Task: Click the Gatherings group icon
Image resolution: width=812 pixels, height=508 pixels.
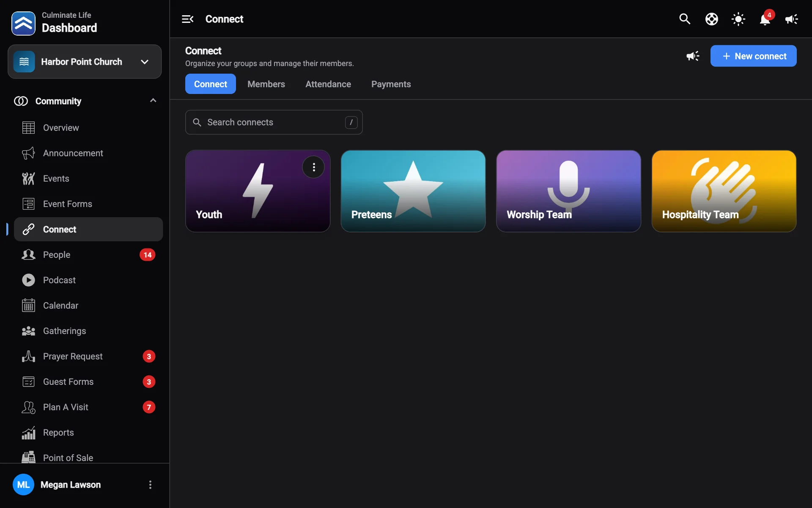Action: [28, 331]
